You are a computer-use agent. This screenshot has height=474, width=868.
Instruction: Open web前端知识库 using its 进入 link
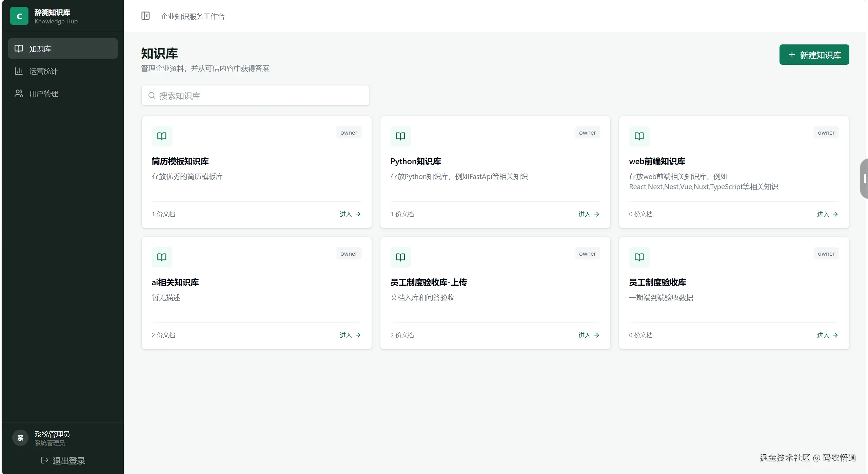[828, 214]
